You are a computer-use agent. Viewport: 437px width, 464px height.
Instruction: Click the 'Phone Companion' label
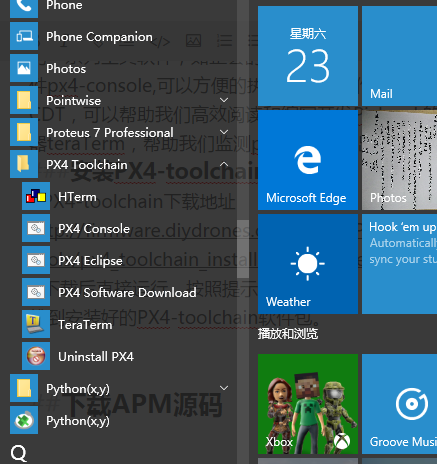[99, 37]
